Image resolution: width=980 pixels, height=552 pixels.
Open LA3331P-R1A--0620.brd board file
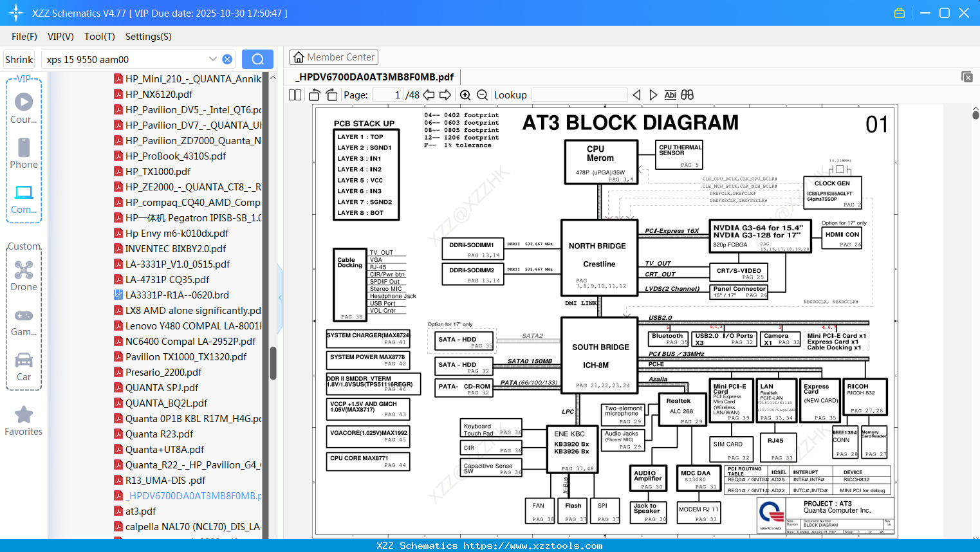(x=171, y=295)
